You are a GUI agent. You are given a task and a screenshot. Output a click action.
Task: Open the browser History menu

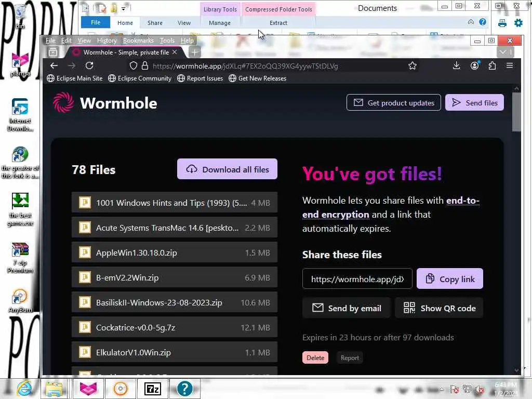pyautogui.click(x=107, y=41)
